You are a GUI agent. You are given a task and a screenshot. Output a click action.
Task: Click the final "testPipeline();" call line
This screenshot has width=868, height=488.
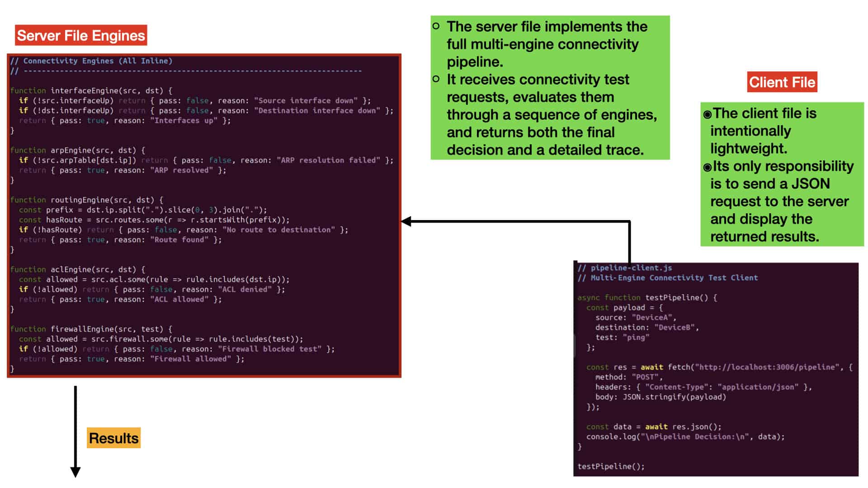coord(611,467)
